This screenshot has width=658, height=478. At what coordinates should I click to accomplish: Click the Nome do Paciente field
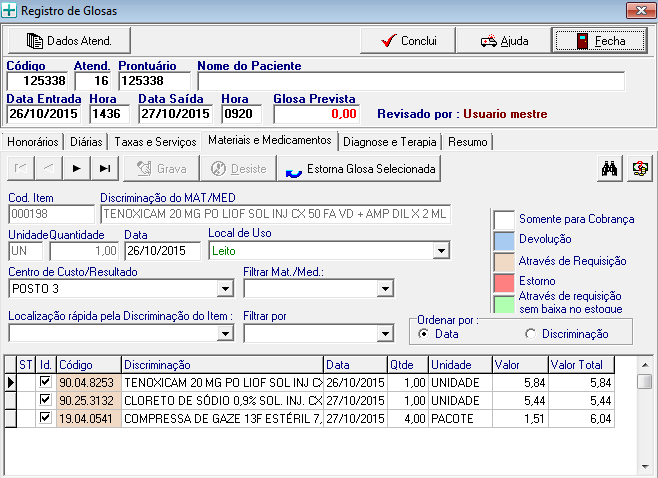[x=411, y=81]
